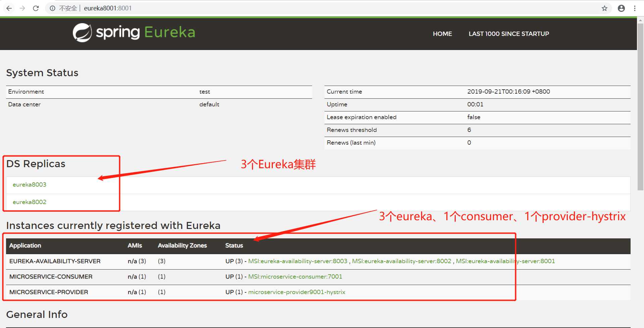Select the Data center value default
This screenshot has width=644, height=328.
209,104
